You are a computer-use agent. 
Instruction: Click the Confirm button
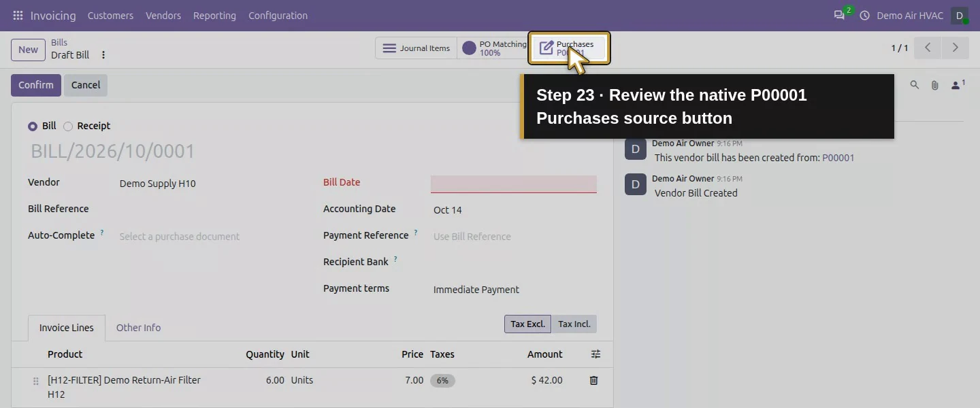click(36, 85)
